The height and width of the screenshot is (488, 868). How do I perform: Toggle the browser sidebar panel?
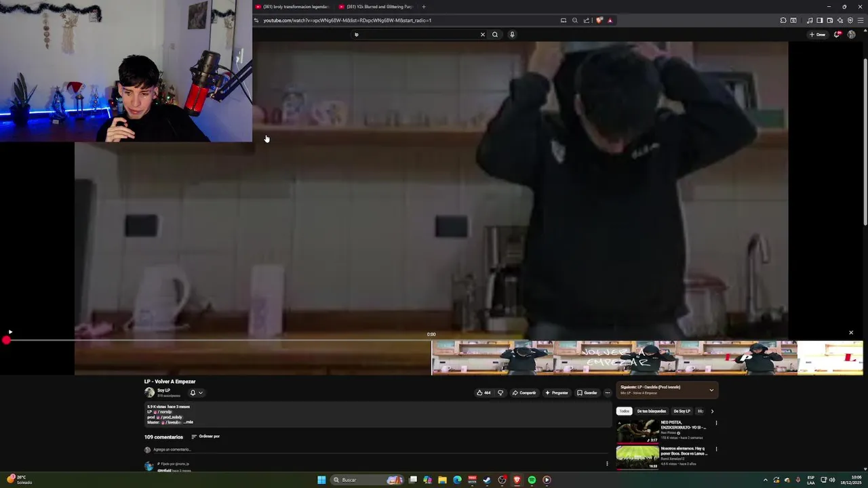pyautogui.click(x=820, y=20)
